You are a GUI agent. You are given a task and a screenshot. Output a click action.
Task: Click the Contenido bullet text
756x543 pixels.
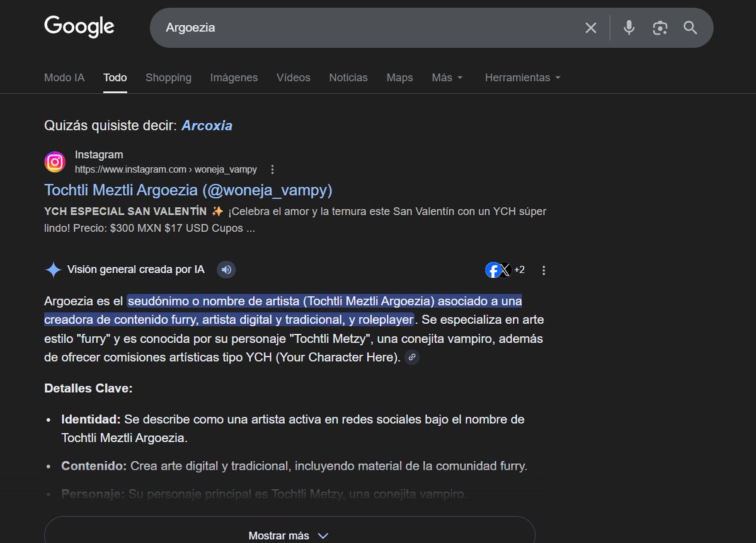[294, 466]
